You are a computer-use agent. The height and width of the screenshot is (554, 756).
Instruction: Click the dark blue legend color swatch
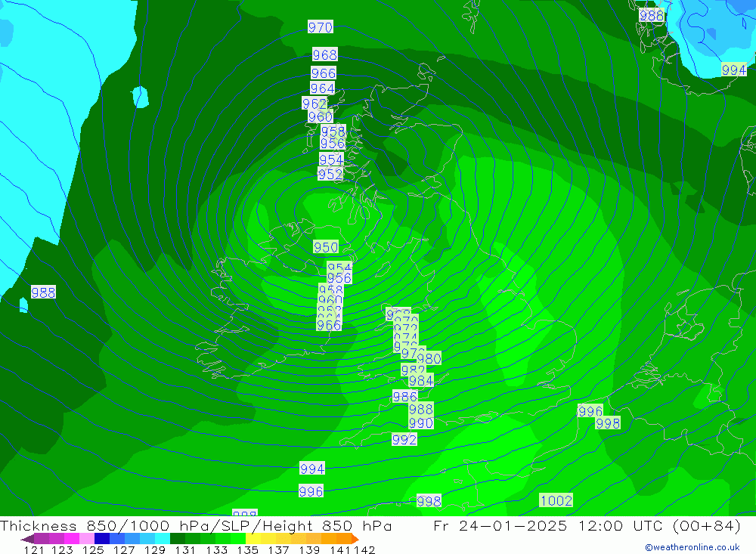[102, 539]
